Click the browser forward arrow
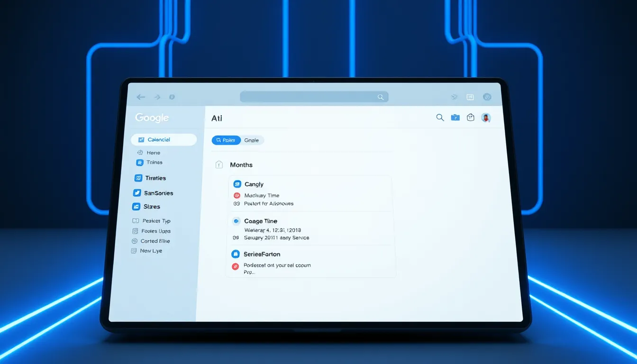 [157, 97]
